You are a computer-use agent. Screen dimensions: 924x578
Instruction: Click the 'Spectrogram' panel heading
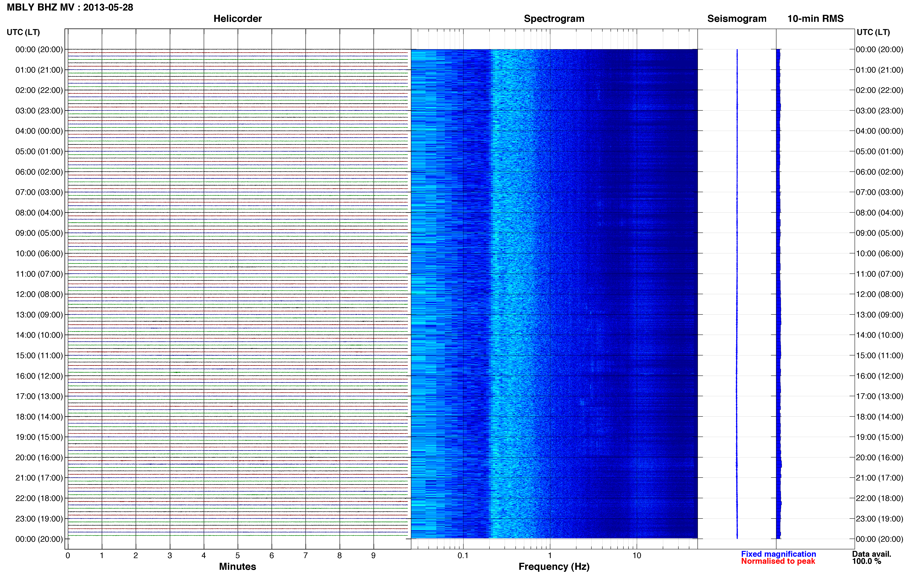coord(554,19)
